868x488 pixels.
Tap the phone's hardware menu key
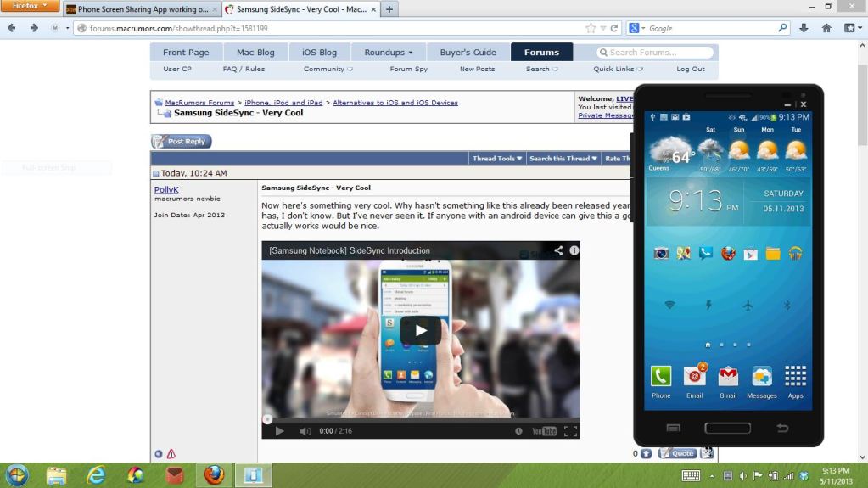click(x=674, y=428)
